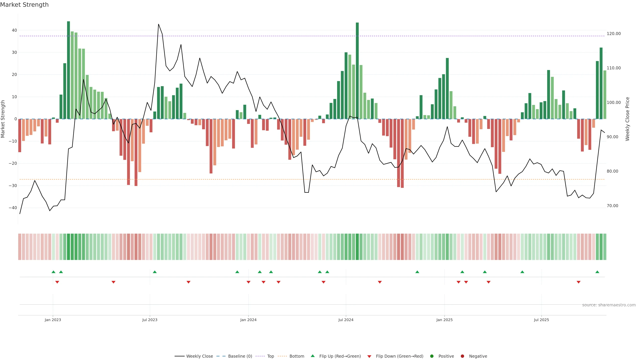Select the leftmost red flip-down triangle marker
The image size is (644, 362).
point(57,282)
